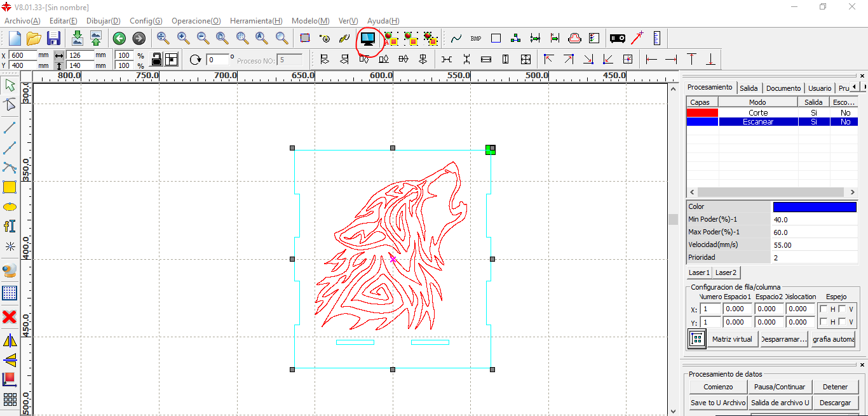Switch to the Salida tab
This screenshot has height=416, width=868.
point(749,88)
